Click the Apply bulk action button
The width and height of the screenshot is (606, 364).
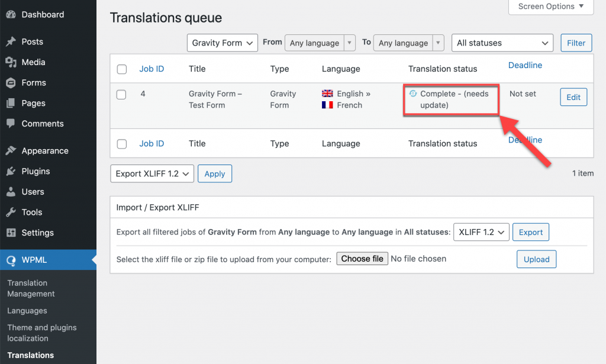point(215,173)
